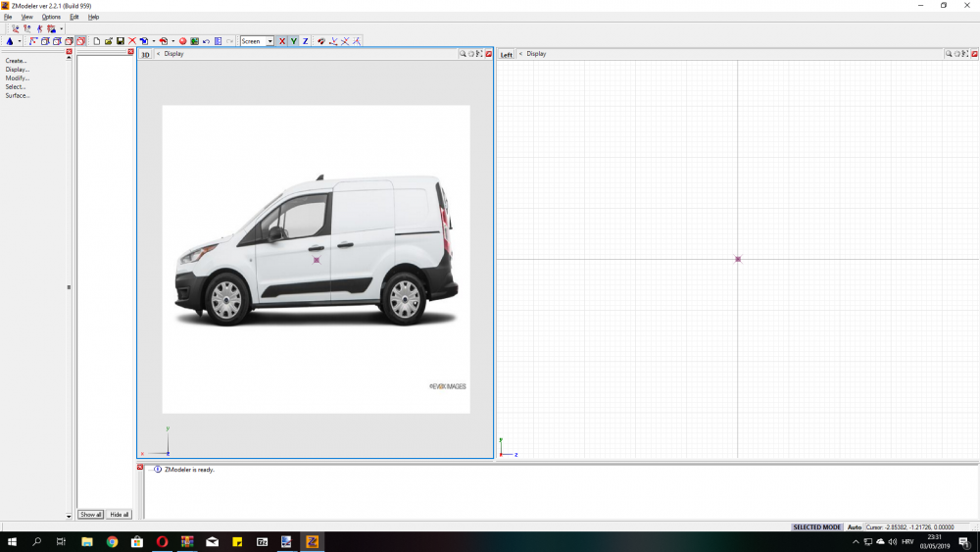Toggle the Y axis lock
The height and width of the screenshot is (552, 980).
[293, 41]
